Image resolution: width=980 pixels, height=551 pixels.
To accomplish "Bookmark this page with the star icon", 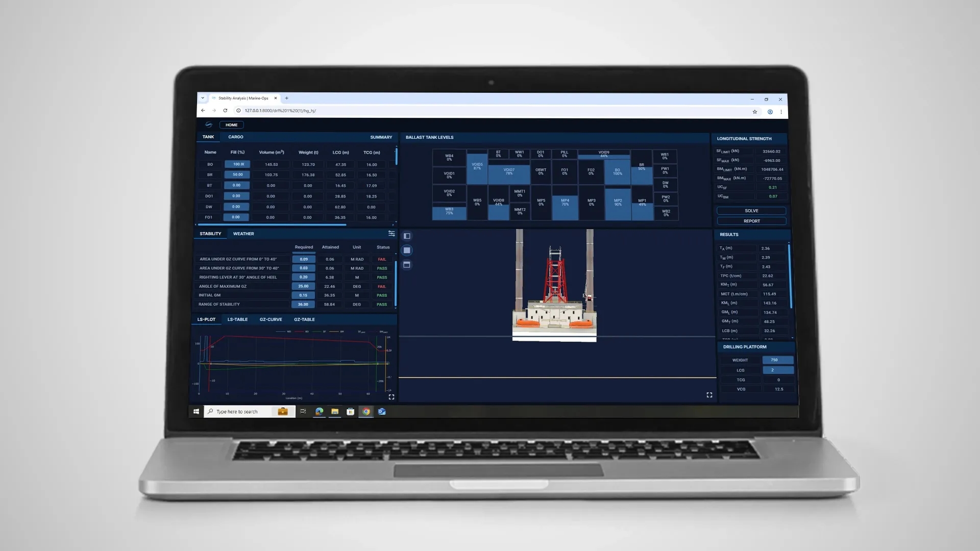I will pyautogui.click(x=755, y=112).
